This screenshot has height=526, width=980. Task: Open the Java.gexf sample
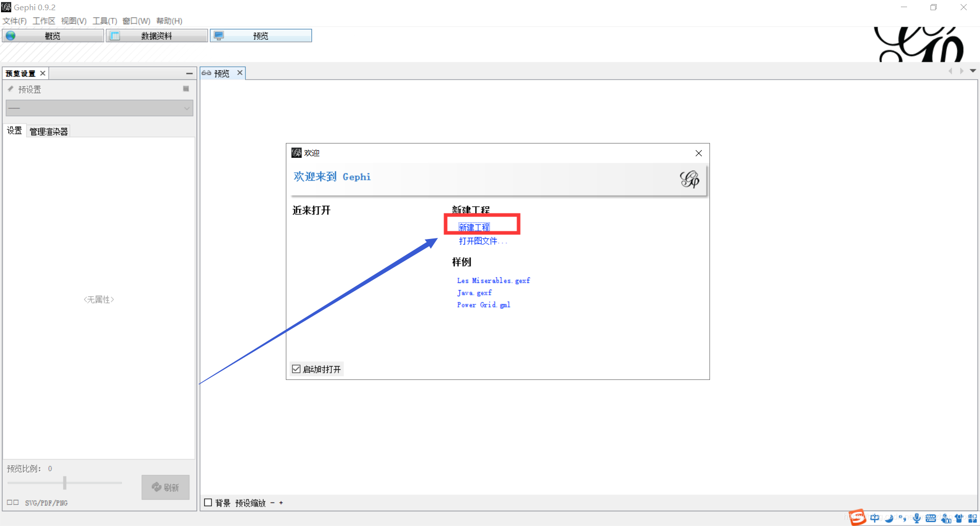click(x=474, y=293)
